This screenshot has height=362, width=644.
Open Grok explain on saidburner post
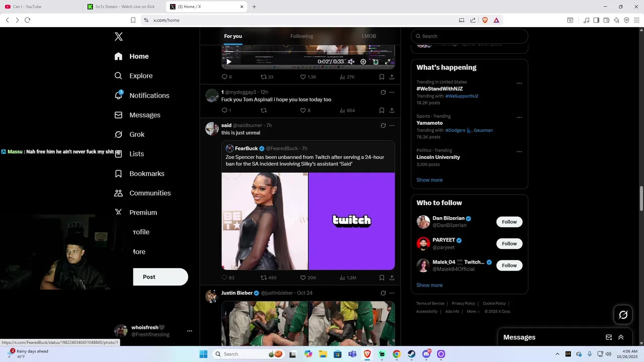[x=383, y=126]
